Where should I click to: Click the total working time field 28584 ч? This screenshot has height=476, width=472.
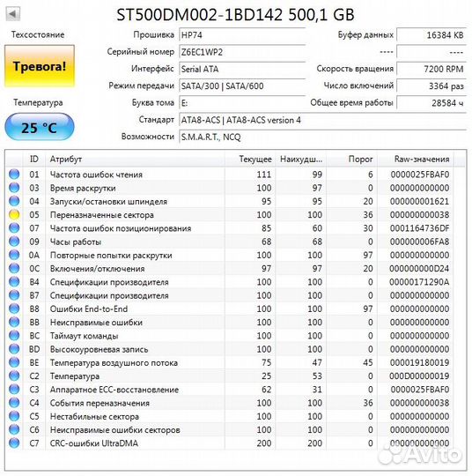point(431,103)
